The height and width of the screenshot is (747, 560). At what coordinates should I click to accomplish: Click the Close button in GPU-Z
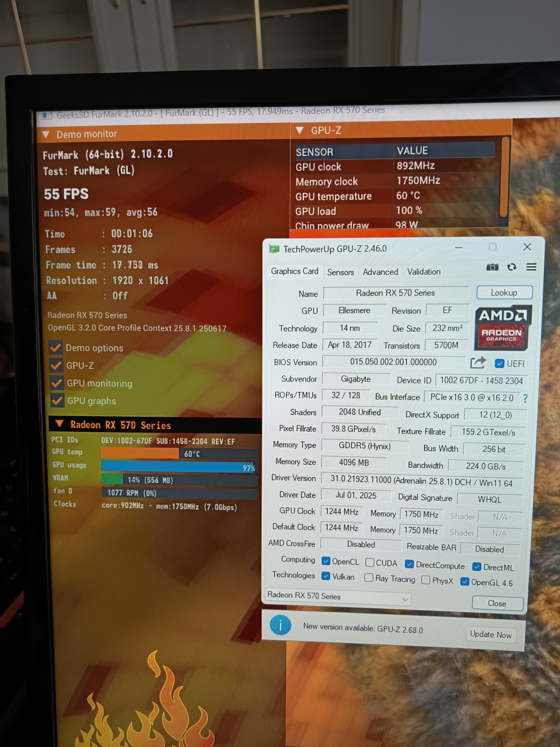click(497, 603)
